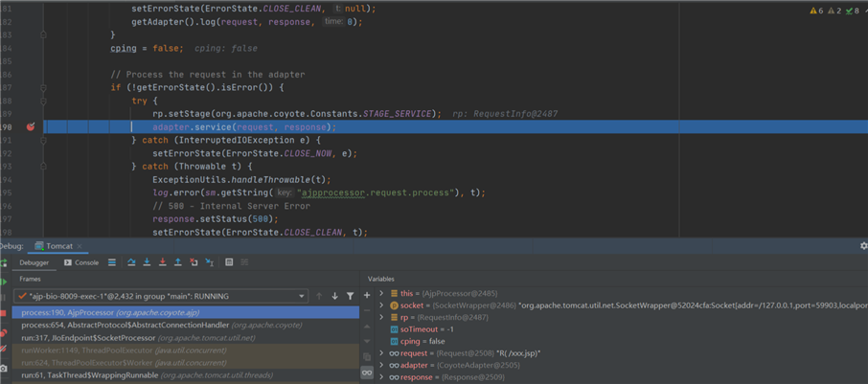The width and height of the screenshot is (868, 384).
Task: Select frame run:624, ThreadPoolExecutor$Worker
Action: click(x=186, y=363)
